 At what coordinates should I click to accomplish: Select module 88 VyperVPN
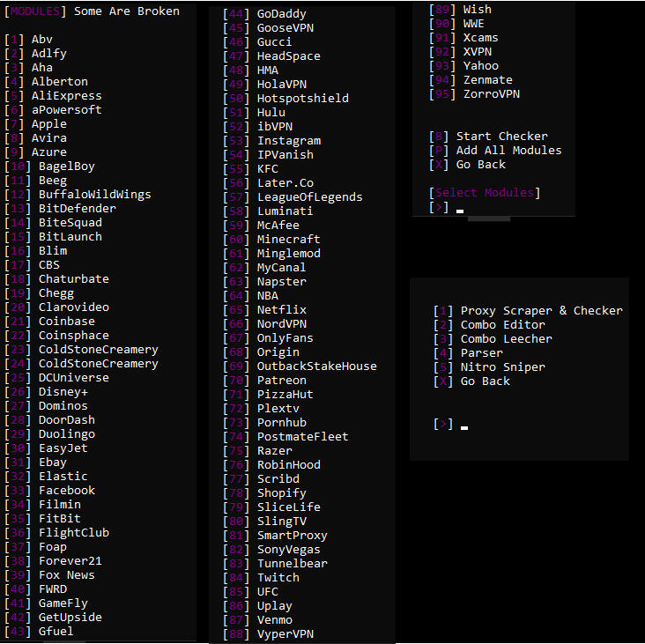(268, 634)
